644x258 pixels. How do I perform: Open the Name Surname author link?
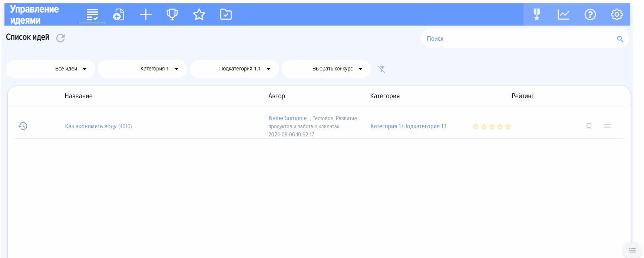tap(288, 118)
